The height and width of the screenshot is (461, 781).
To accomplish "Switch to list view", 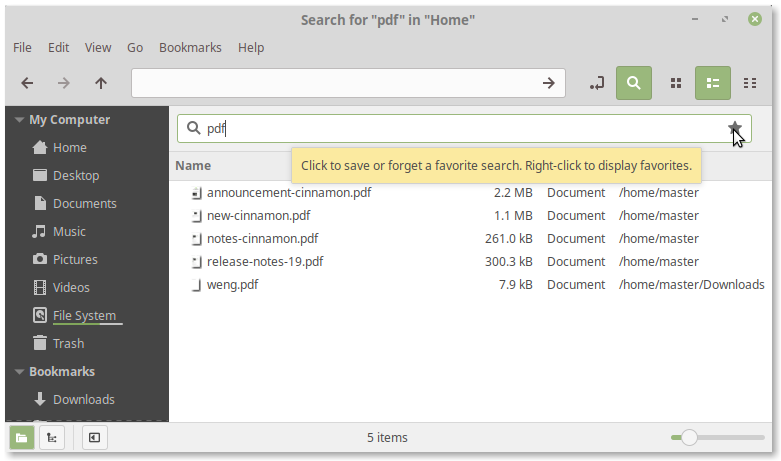I will coord(713,83).
